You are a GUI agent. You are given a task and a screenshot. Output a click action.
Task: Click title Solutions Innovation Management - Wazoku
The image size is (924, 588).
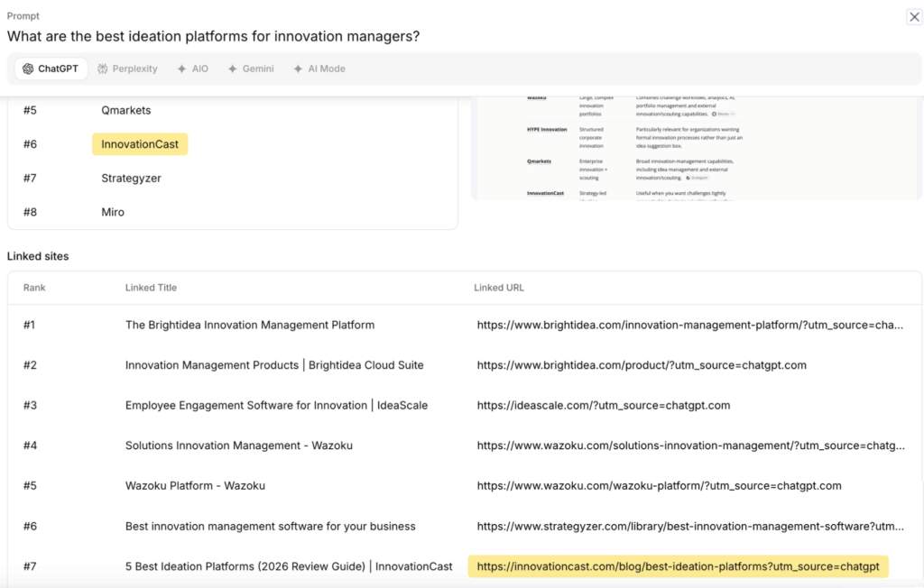(238, 446)
